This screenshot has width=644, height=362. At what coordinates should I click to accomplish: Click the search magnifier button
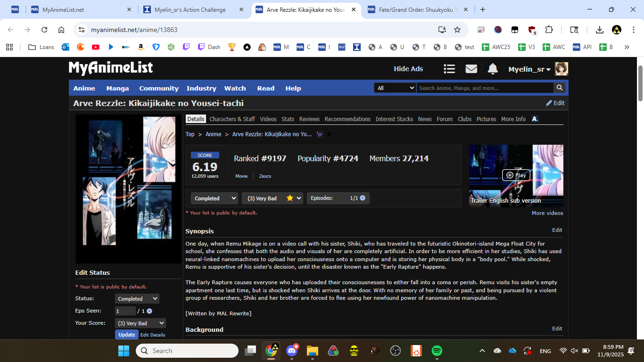click(x=559, y=88)
